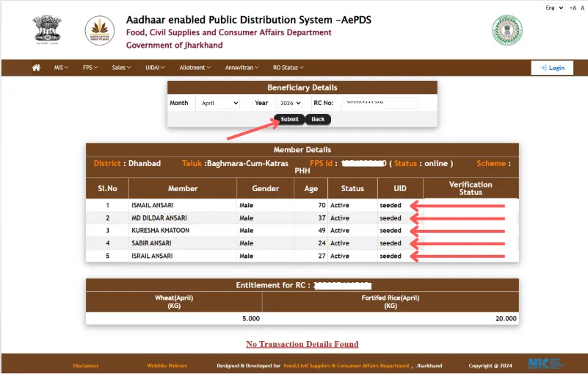The width and height of the screenshot is (588, 374).
Task: Open the Sales menu
Action: point(121,68)
